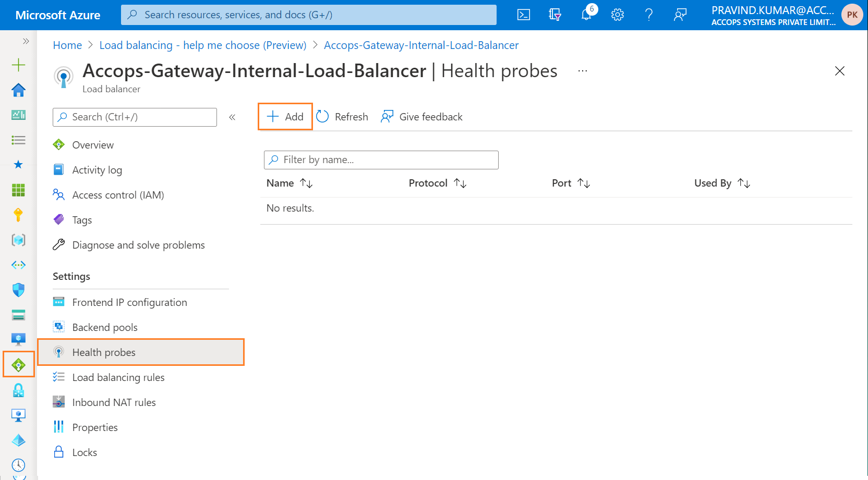Refresh the health probes list
The image size is (868, 480).
click(342, 117)
